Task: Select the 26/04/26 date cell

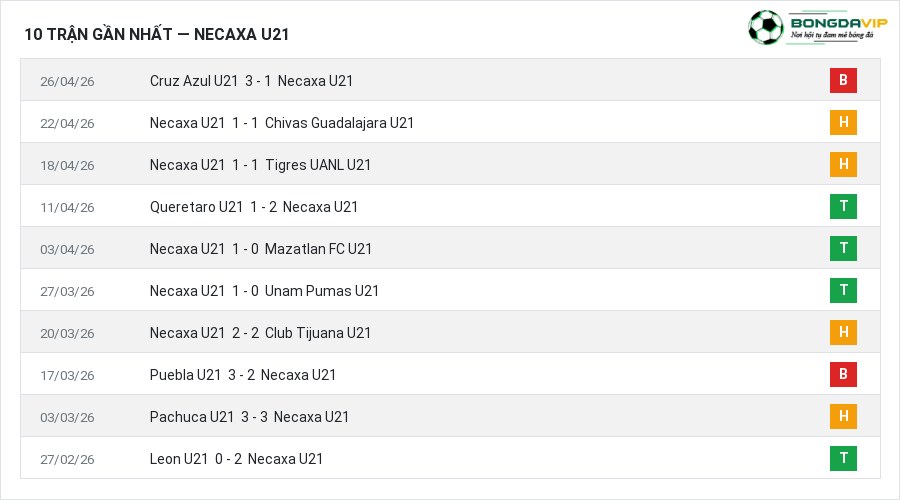Action: pos(67,82)
